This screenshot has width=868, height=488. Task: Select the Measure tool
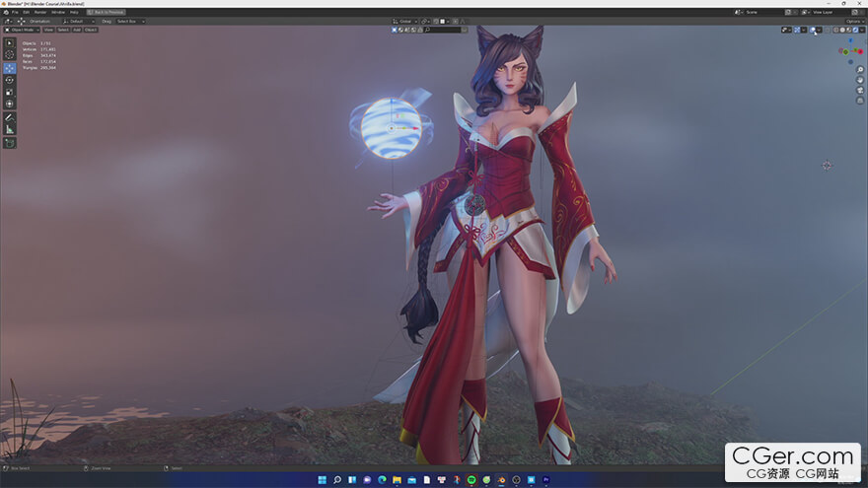pyautogui.click(x=10, y=129)
